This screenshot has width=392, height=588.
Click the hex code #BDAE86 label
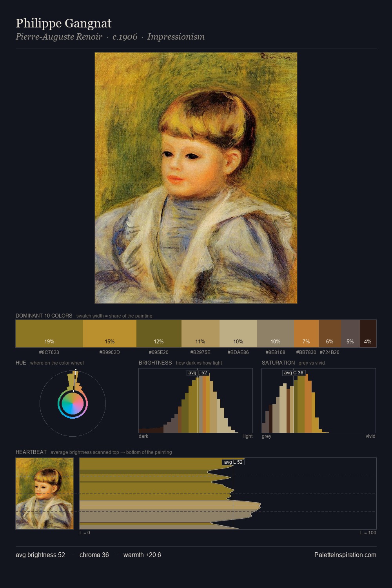[238, 352]
